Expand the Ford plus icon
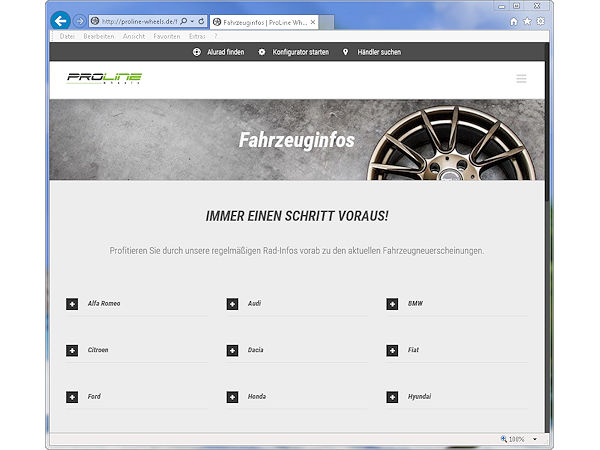The image size is (600, 450). [x=72, y=397]
